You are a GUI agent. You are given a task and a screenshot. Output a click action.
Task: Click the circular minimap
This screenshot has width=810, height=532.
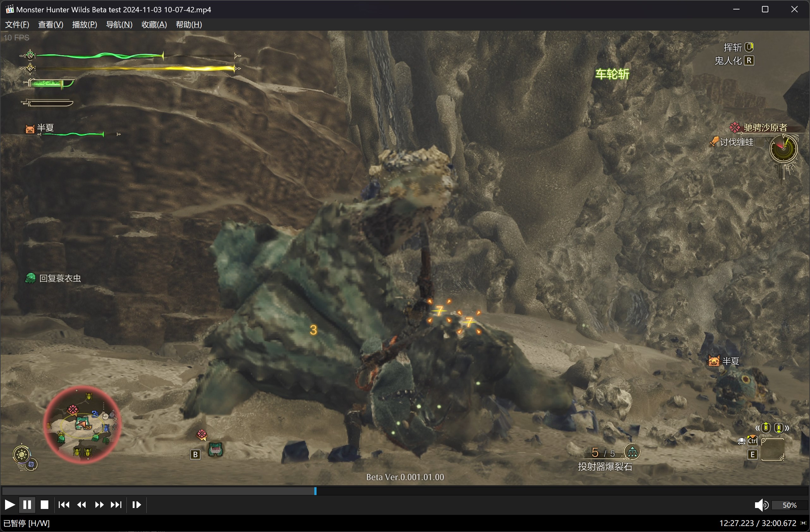(x=83, y=425)
